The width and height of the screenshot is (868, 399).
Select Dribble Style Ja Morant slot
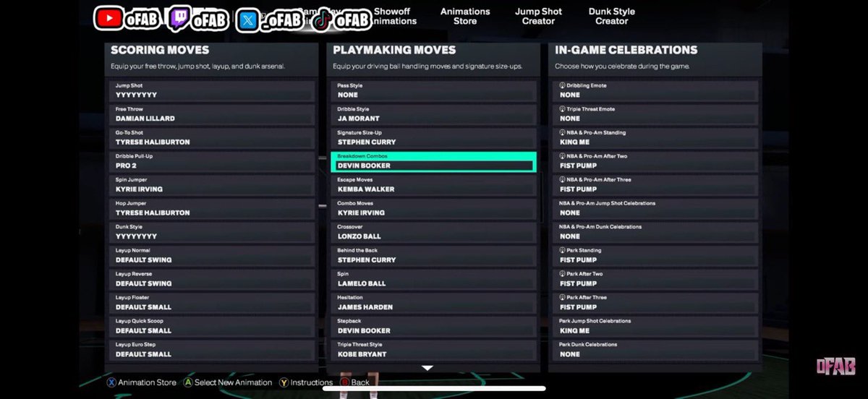434,114
